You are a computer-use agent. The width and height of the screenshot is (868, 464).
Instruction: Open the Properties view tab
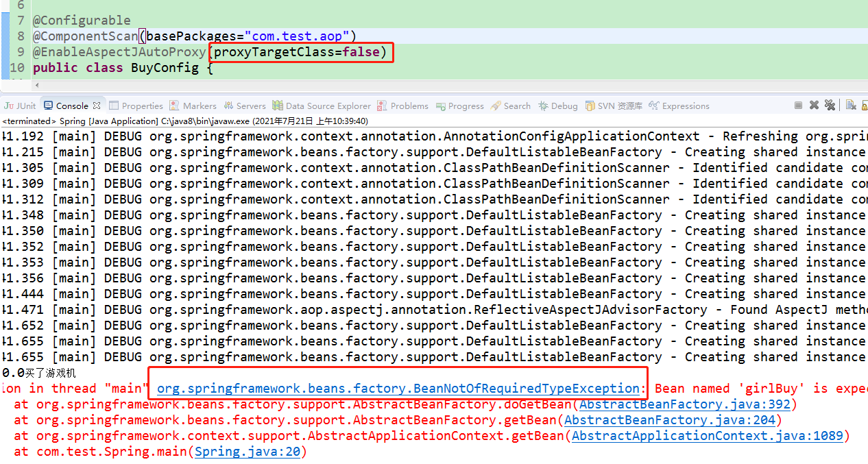pyautogui.click(x=136, y=106)
